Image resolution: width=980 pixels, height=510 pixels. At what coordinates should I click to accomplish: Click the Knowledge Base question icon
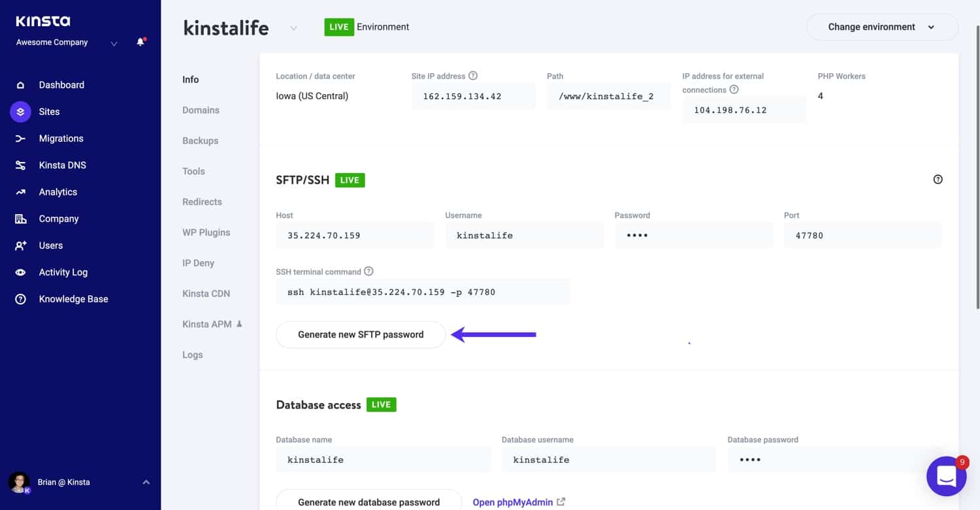[x=20, y=299]
